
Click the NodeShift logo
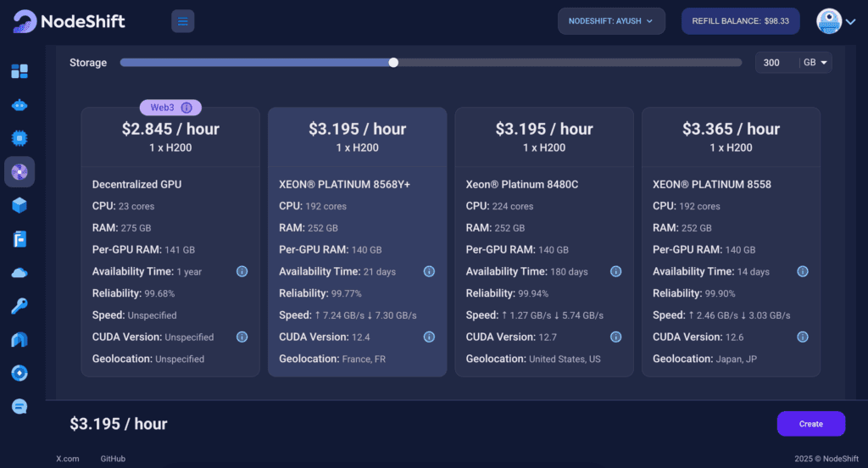tap(70, 21)
